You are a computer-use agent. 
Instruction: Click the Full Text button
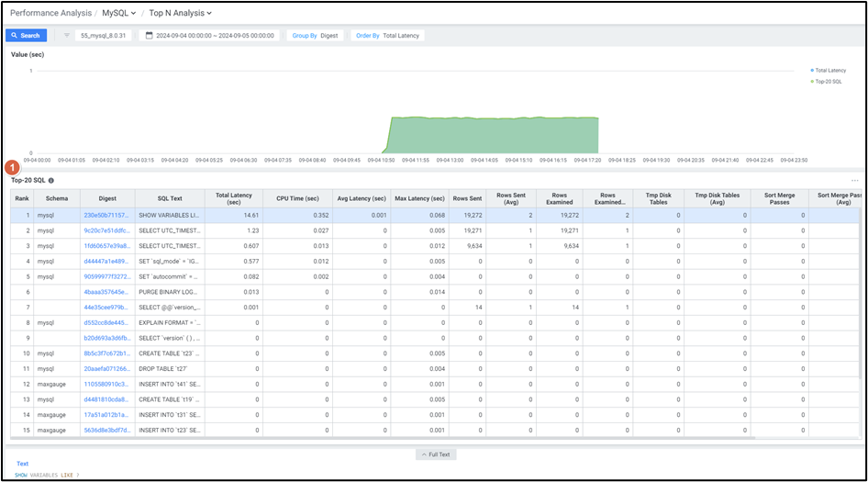click(x=437, y=454)
